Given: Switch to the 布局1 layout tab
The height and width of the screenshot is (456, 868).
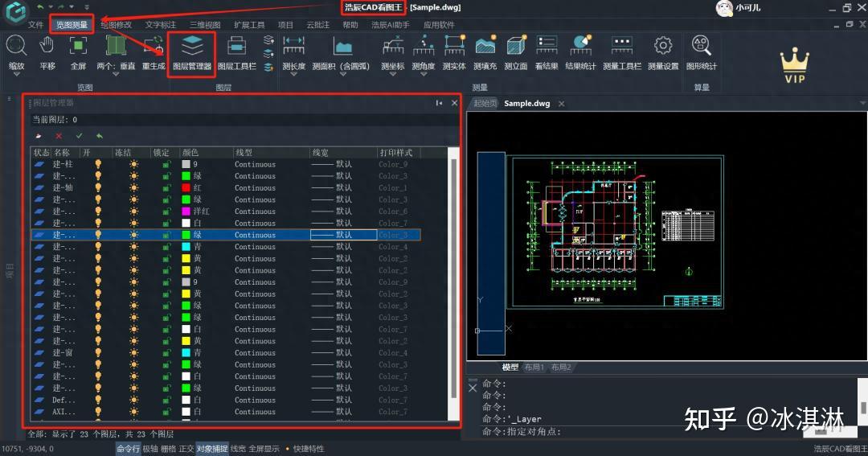Looking at the screenshot, I should pyautogui.click(x=534, y=368).
